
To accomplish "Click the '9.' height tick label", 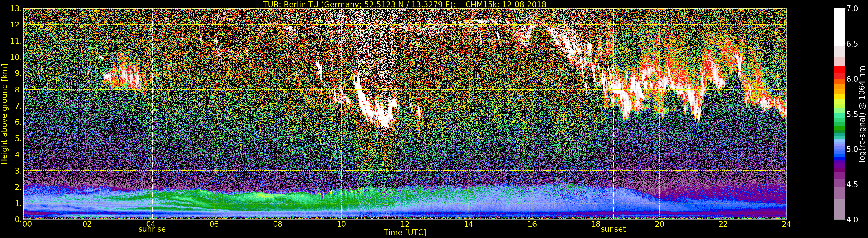I will pyautogui.click(x=18, y=73).
